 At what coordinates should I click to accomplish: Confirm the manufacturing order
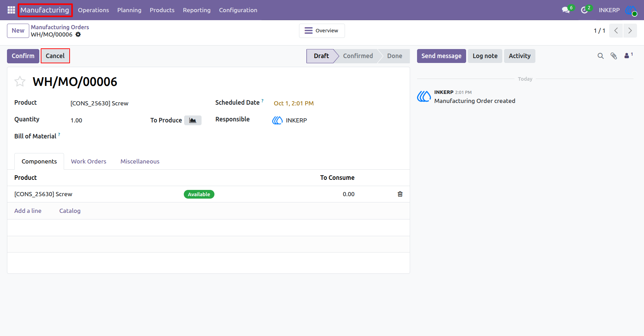23,56
